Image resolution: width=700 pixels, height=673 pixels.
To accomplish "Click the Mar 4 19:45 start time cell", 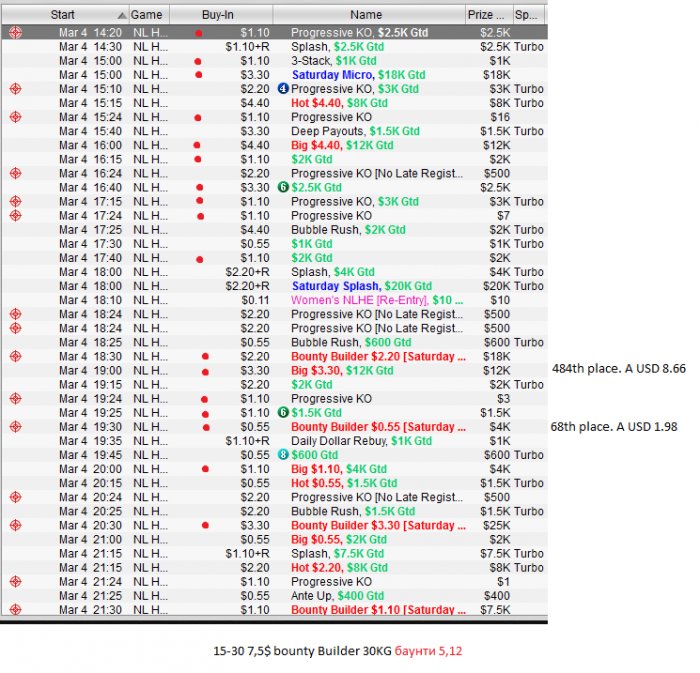I will pyautogui.click(x=90, y=455).
